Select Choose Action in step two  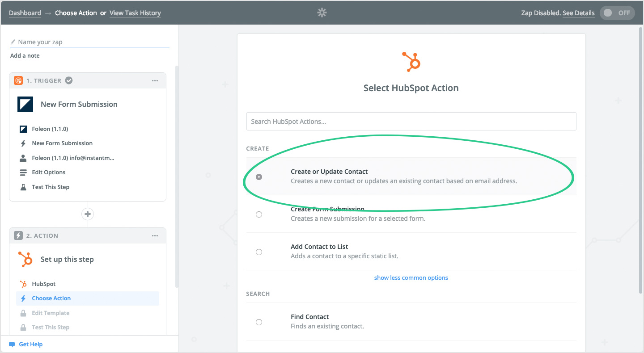pyautogui.click(x=51, y=298)
